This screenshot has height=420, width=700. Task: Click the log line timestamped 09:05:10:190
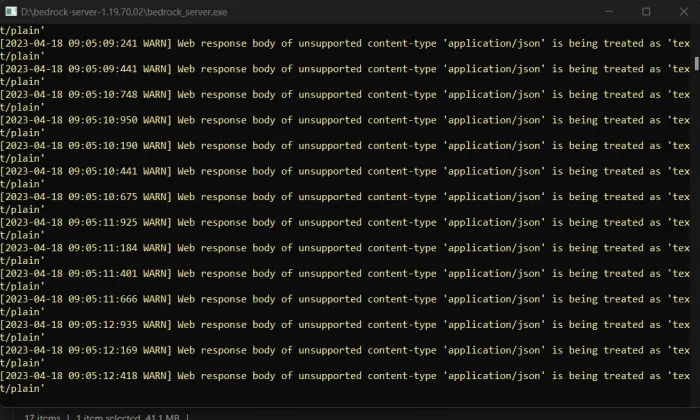tap(345, 146)
